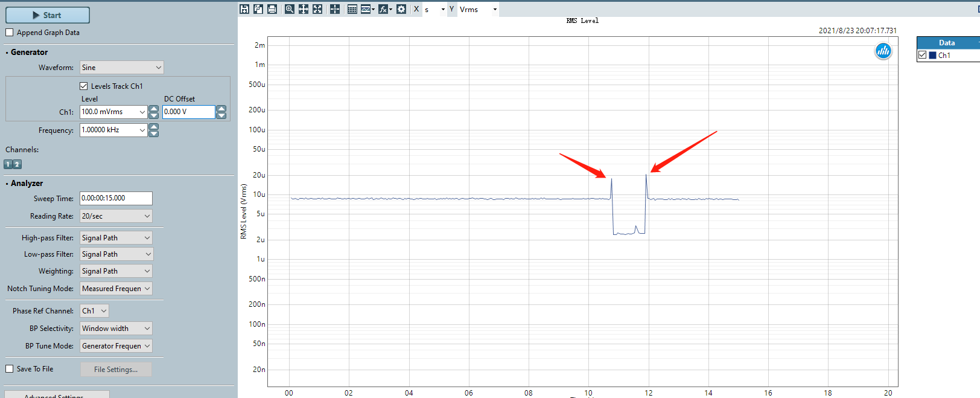Open the Low-pass Filter dropdown
This screenshot has height=398, width=980.
tap(116, 254)
